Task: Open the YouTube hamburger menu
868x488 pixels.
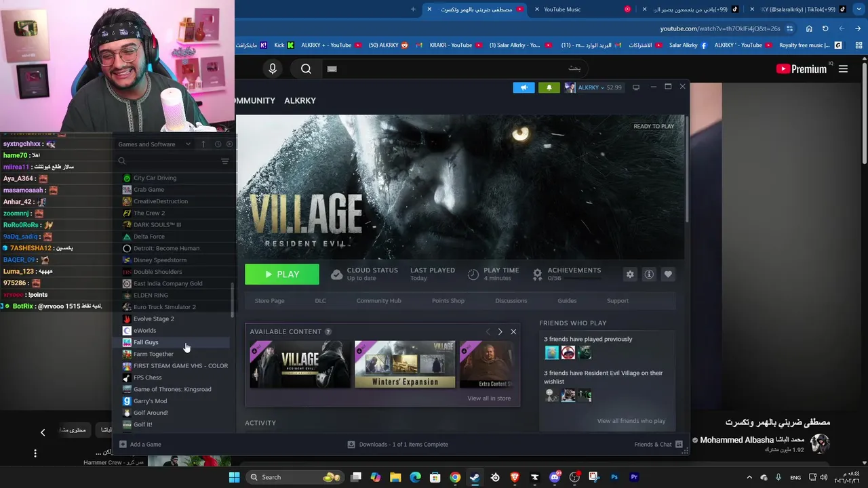Action: pyautogui.click(x=843, y=69)
